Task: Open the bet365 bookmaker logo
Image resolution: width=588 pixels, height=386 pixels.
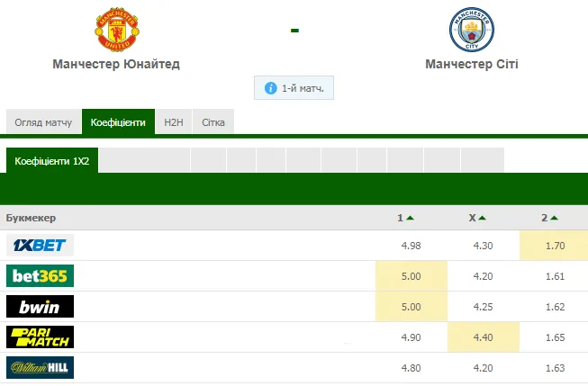Action: 40,276
